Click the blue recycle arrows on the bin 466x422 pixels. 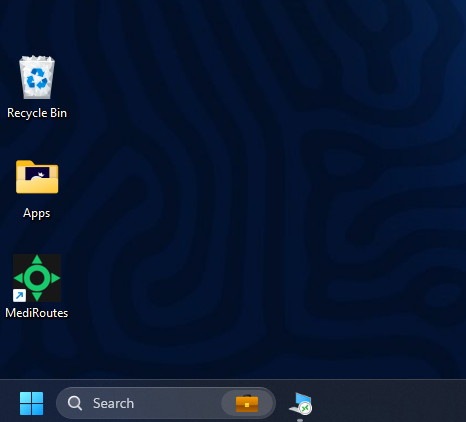pyautogui.click(x=37, y=79)
